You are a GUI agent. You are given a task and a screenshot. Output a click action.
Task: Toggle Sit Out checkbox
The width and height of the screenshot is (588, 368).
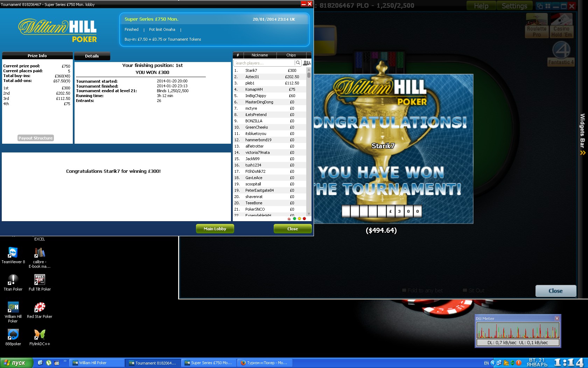(x=465, y=290)
